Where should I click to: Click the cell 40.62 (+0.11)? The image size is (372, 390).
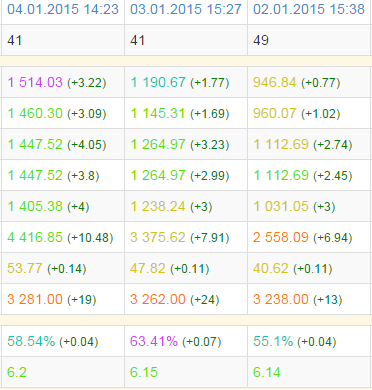tap(293, 269)
